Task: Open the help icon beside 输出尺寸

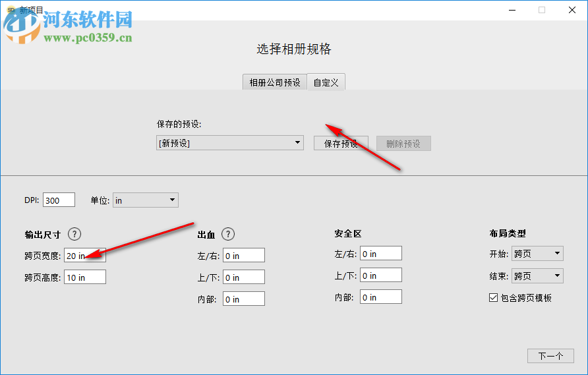Action: [x=74, y=234]
